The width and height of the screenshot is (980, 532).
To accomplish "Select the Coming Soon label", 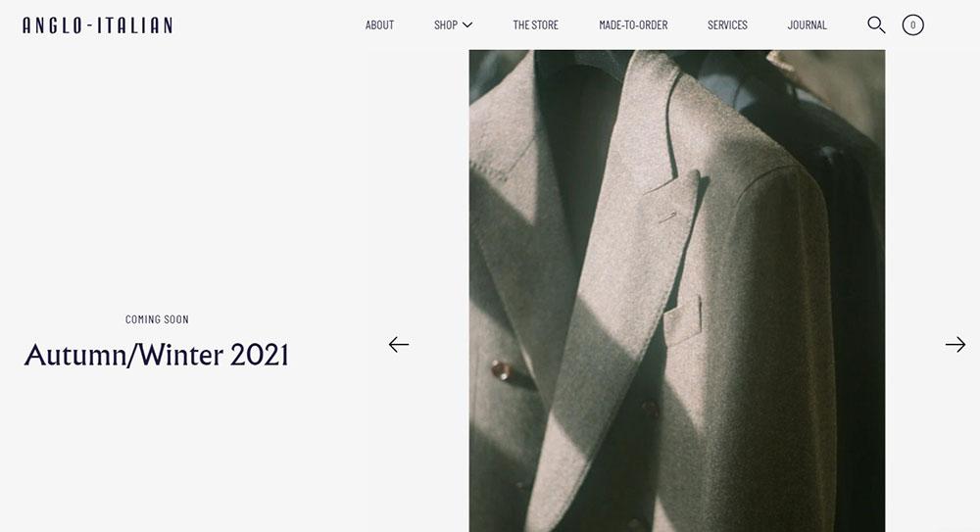I will point(157,319).
